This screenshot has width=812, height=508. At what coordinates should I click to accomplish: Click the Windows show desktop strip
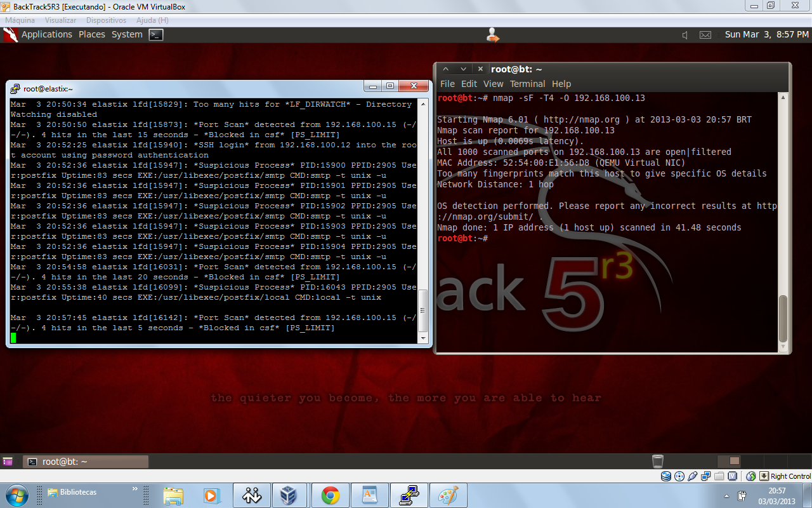(x=807, y=496)
